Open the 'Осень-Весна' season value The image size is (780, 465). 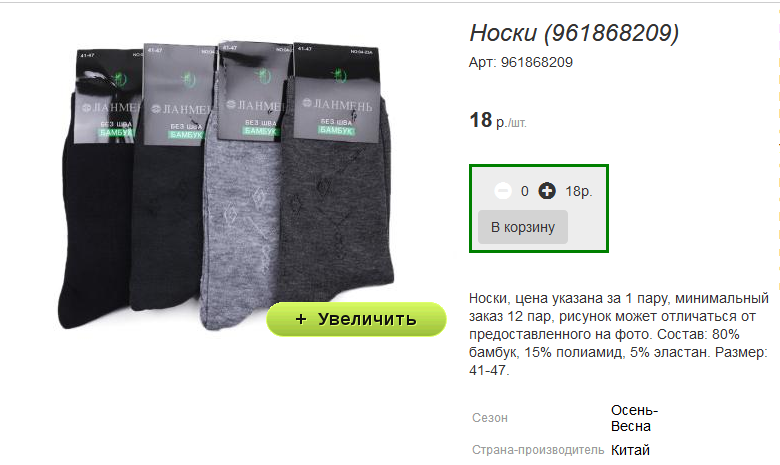click(634, 418)
